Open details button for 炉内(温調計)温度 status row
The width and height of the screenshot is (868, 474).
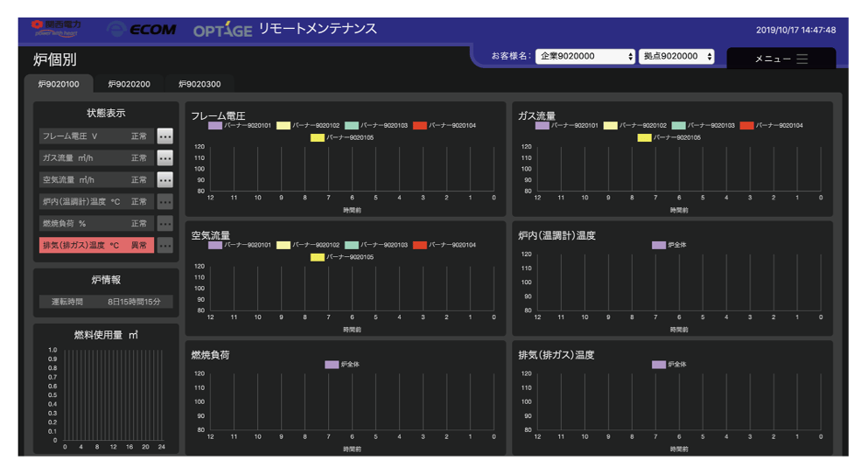[165, 202]
